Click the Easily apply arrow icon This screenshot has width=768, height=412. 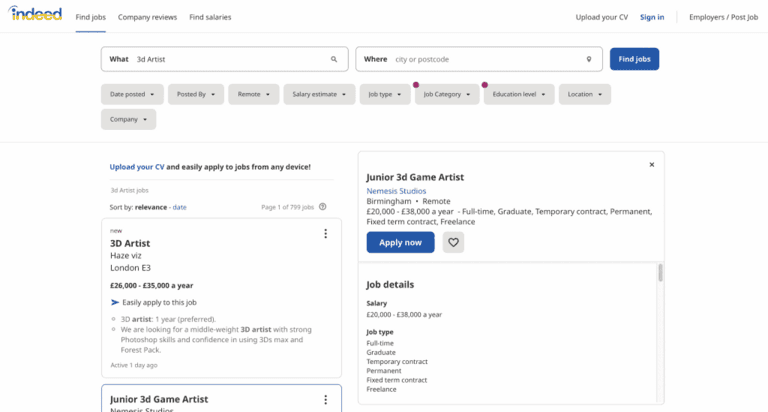(x=115, y=302)
